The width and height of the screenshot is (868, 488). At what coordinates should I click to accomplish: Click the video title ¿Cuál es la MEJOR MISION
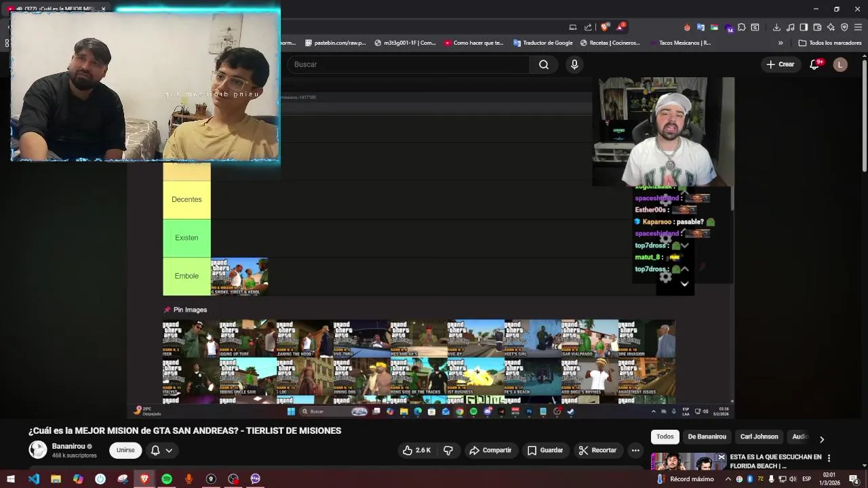click(x=184, y=431)
